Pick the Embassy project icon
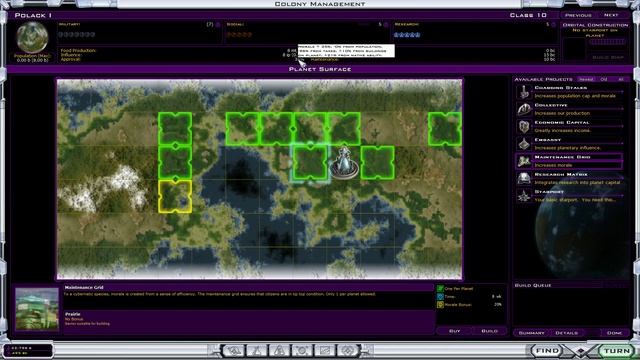Screen dimensions: 640x360 click(523, 144)
